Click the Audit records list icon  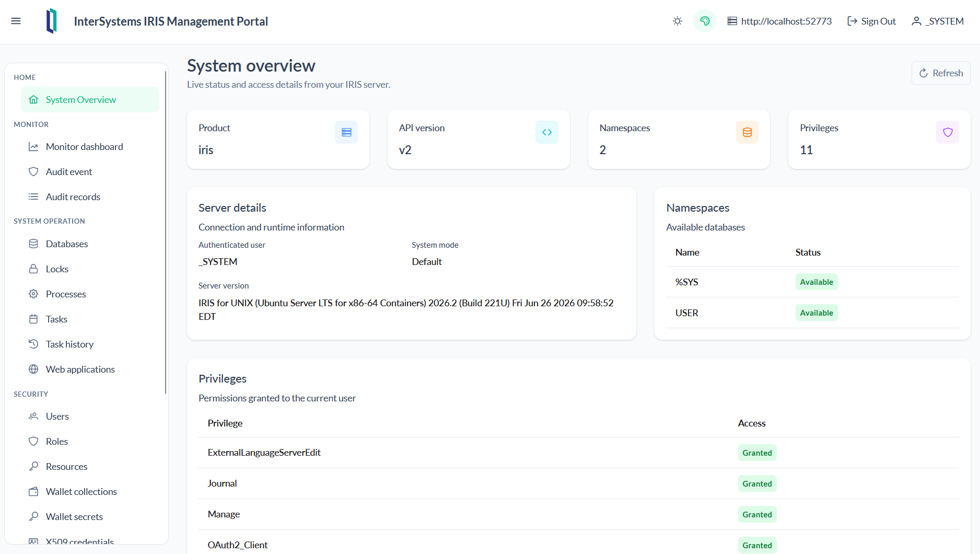(33, 197)
